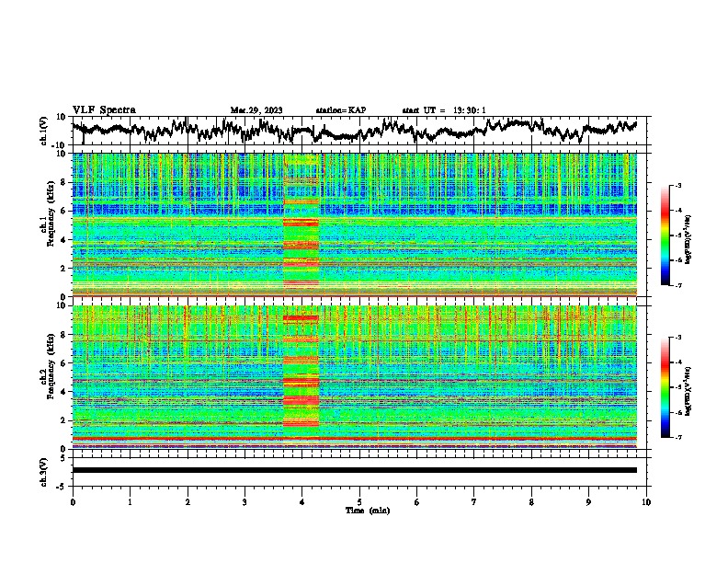This screenshot has height=563, width=728.
Task: Click the date 'Mar.29, 2023' label
Action: coord(256,110)
